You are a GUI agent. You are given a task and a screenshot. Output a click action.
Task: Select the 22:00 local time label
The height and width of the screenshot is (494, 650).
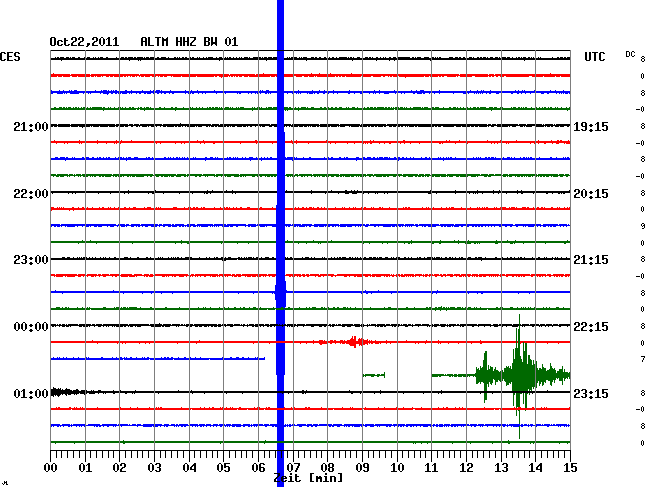pos(31,194)
